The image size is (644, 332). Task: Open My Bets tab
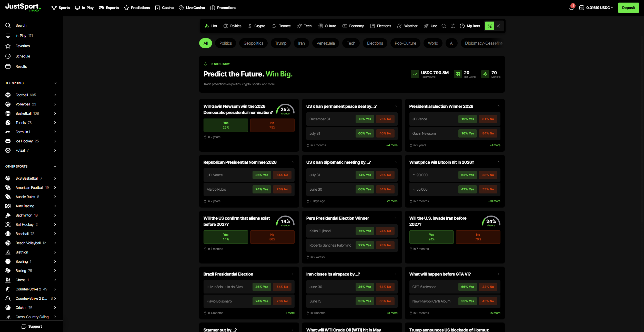point(470,26)
